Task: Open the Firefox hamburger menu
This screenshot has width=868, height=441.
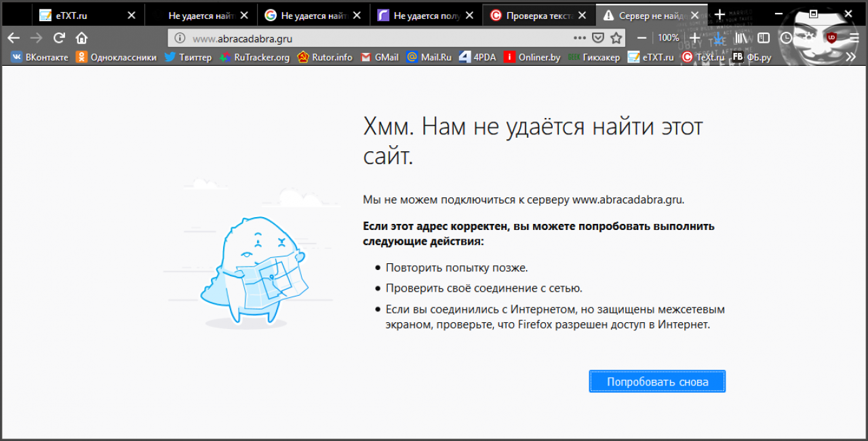Action: [854, 38]
